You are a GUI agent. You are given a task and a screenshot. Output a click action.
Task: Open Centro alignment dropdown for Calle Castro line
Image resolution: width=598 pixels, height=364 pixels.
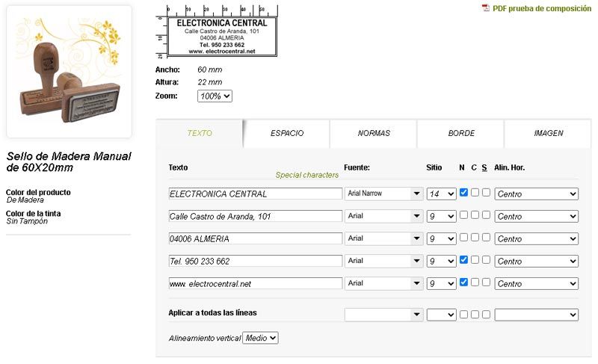click(x=536, y=216)
